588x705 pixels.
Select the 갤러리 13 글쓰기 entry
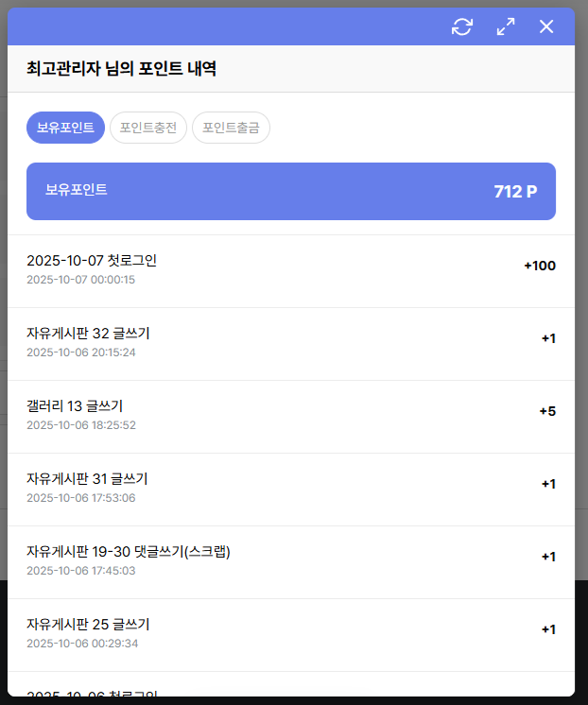point(75,406)
